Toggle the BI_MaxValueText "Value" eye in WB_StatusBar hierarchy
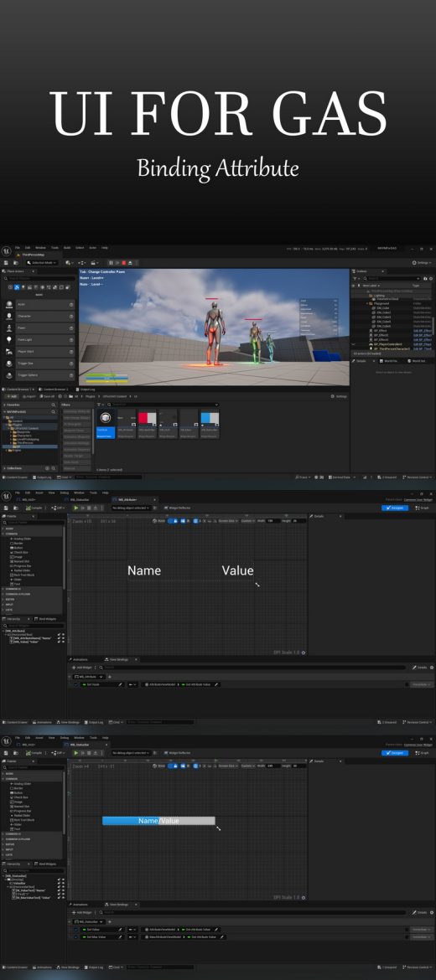Image resolution: width=436 pixels, height=980 pixels. pyautogui.click(x=63, y=897)
